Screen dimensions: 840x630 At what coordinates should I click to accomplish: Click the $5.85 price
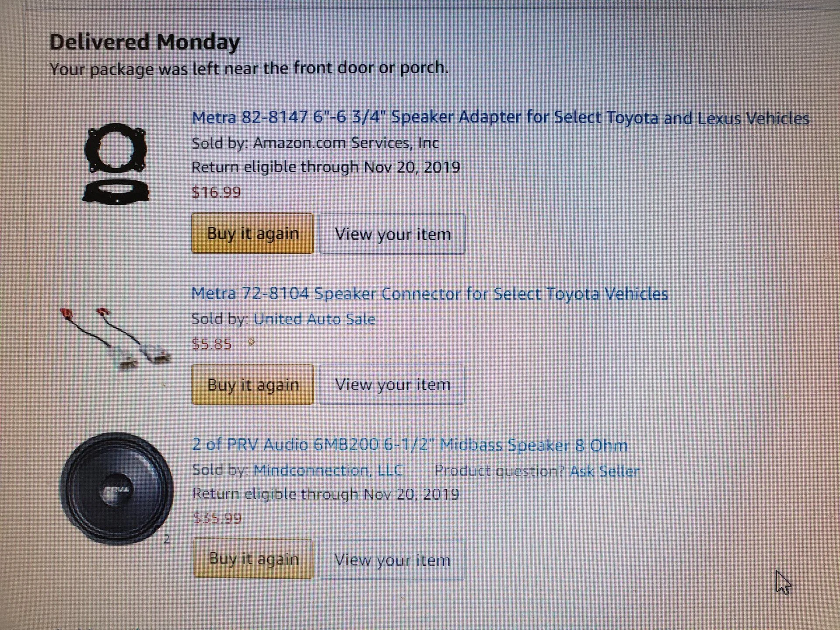pos(212,344)
